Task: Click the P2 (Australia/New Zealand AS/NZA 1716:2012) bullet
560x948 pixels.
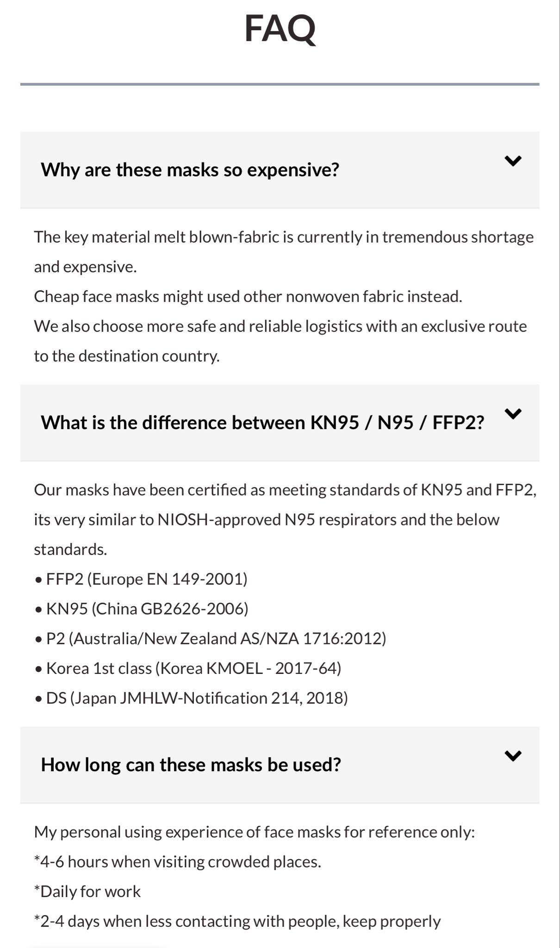Action: coord(210,638)
